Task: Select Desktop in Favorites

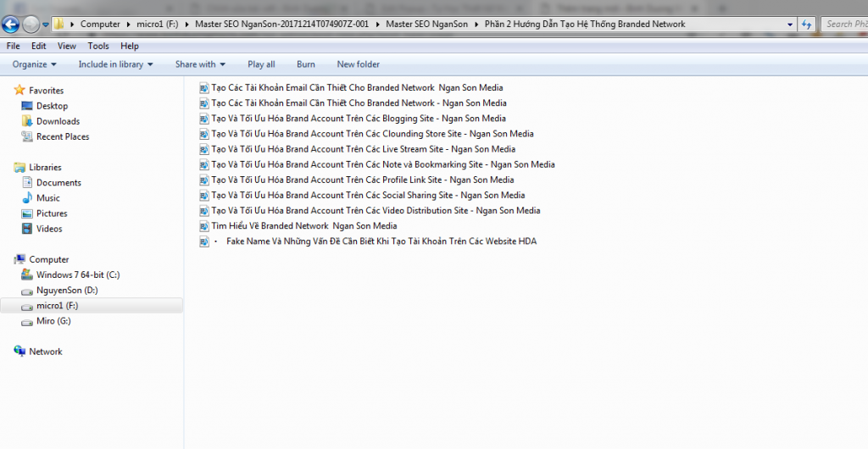Action: 52,106
